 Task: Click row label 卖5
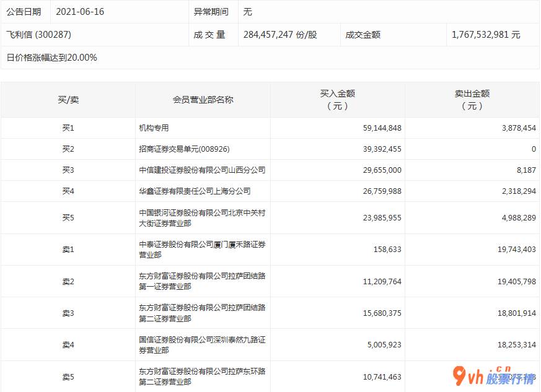click(68, 377)
